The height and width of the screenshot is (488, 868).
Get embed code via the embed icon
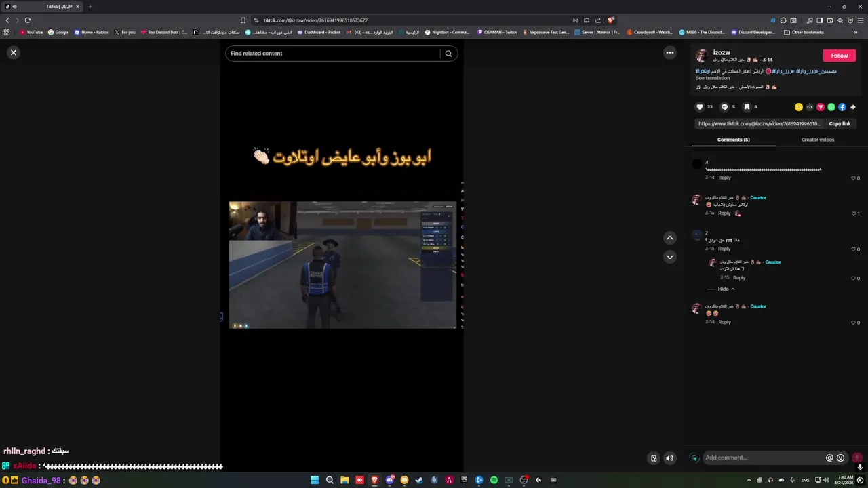(810, 107)
